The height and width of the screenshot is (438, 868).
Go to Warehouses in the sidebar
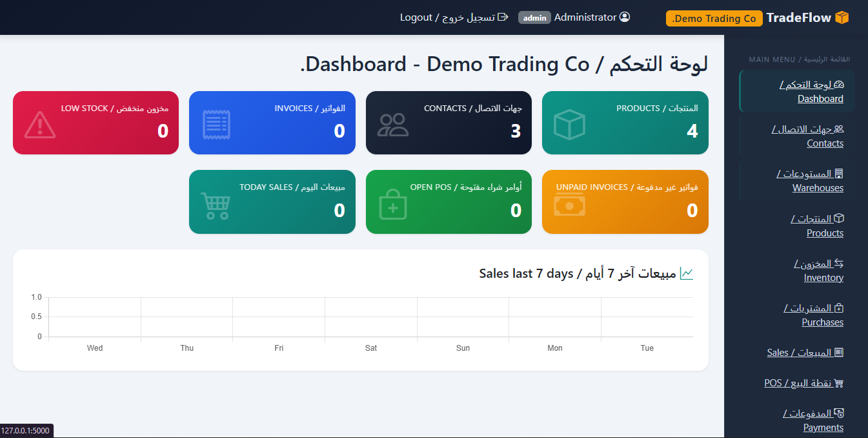click(797, 181)
